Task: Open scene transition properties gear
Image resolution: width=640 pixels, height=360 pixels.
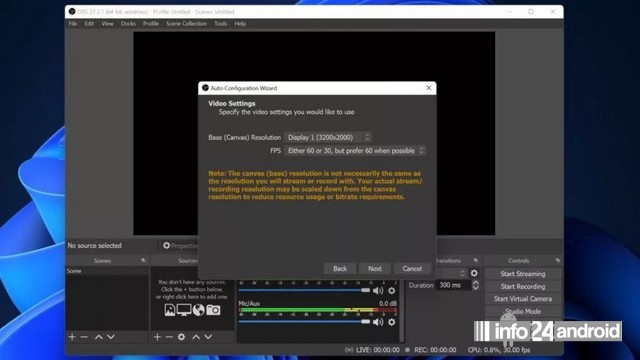Action: [474, 273]
